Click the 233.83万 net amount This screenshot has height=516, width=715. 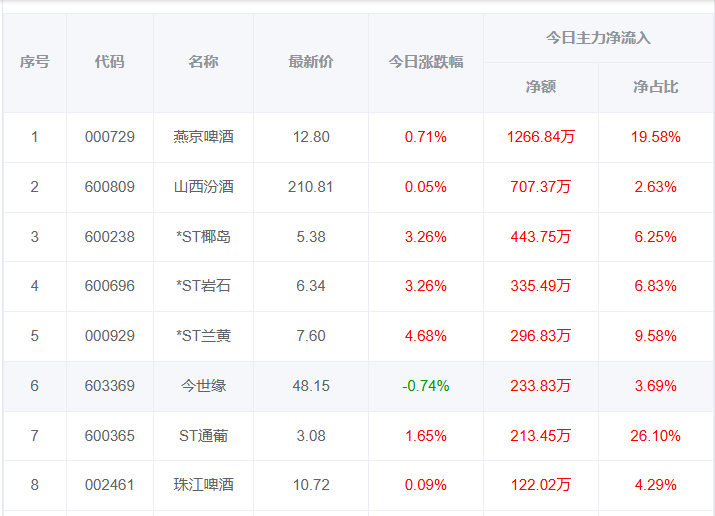coord(541,386)
